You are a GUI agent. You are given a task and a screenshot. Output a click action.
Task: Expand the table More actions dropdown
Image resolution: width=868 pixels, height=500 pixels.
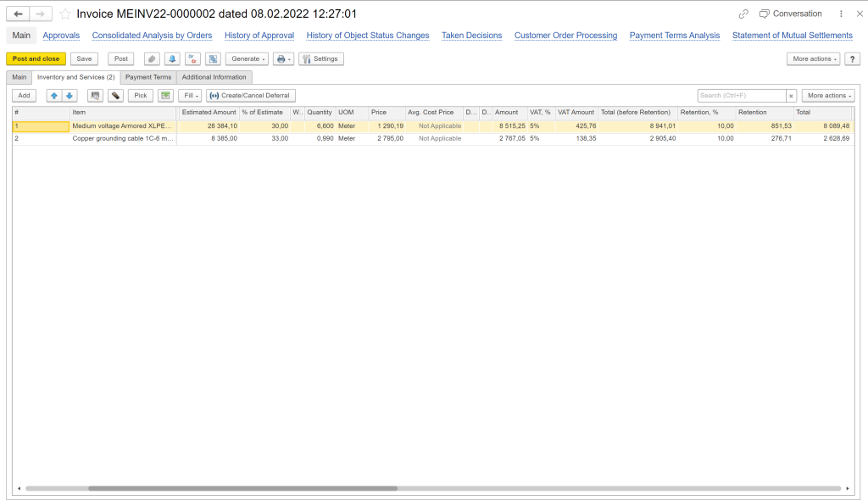829,96
